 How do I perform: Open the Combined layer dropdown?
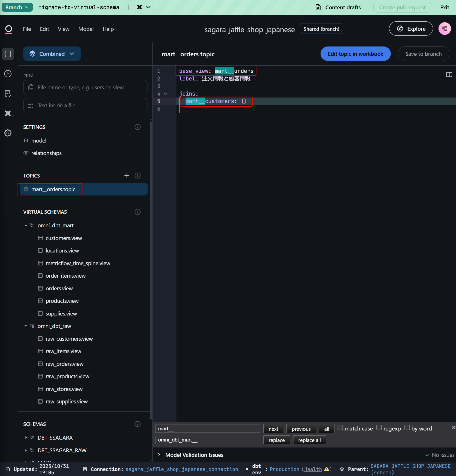tap(52, 54)
